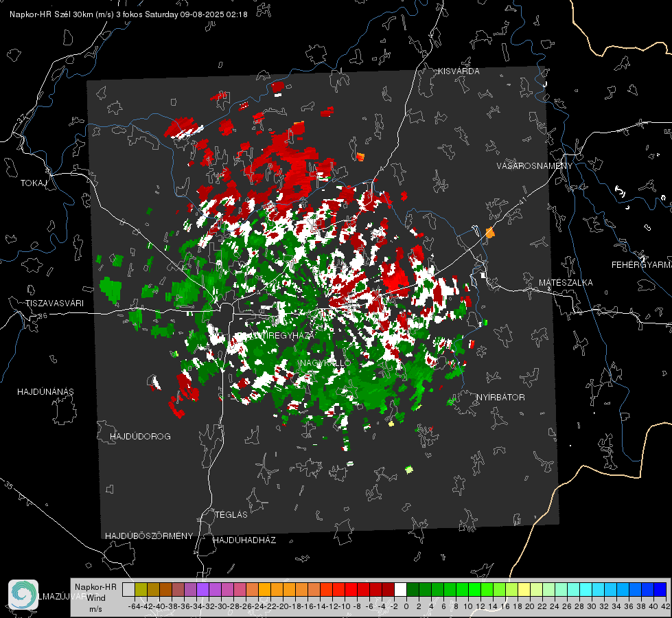Select the VÁSÁROSNAMÉNY town label

tap(535, 166)
